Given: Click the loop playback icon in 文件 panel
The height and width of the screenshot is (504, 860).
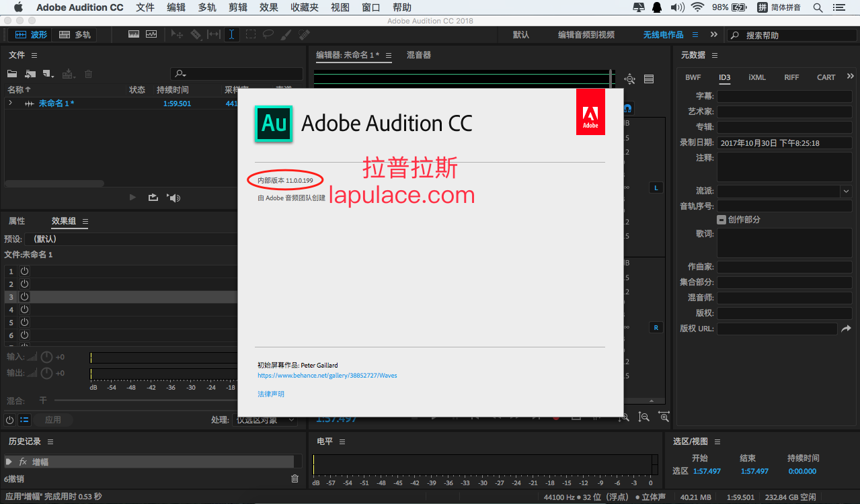Looking at the screenshot, I should coord(153,198).
